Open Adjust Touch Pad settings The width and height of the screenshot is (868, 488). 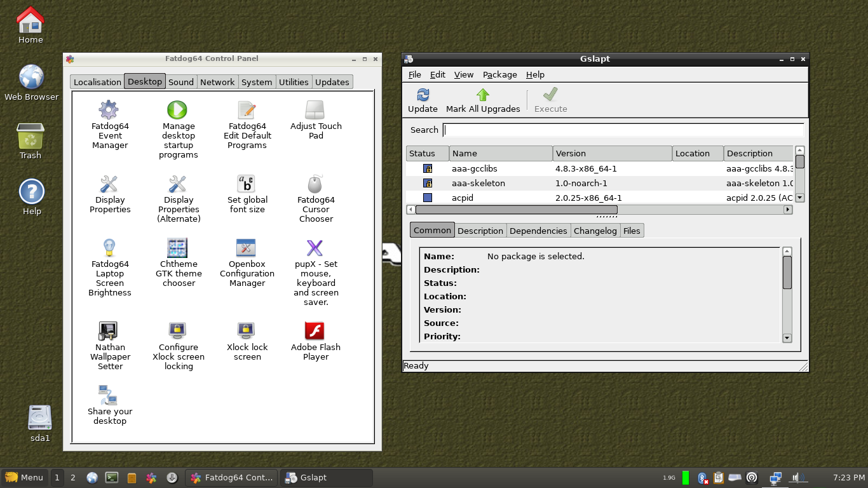pyautogui.click(x=315, y=110)
